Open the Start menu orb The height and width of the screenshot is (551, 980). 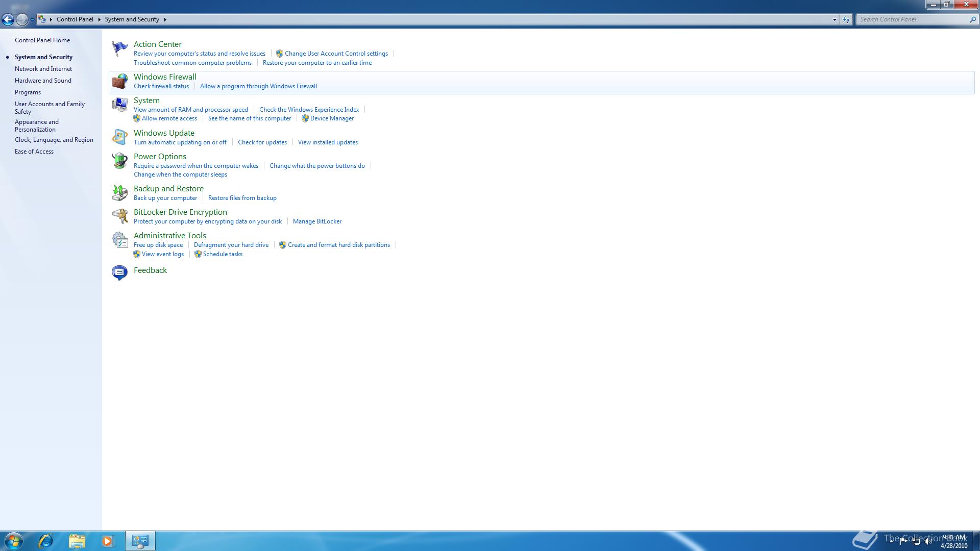[13, 541]
